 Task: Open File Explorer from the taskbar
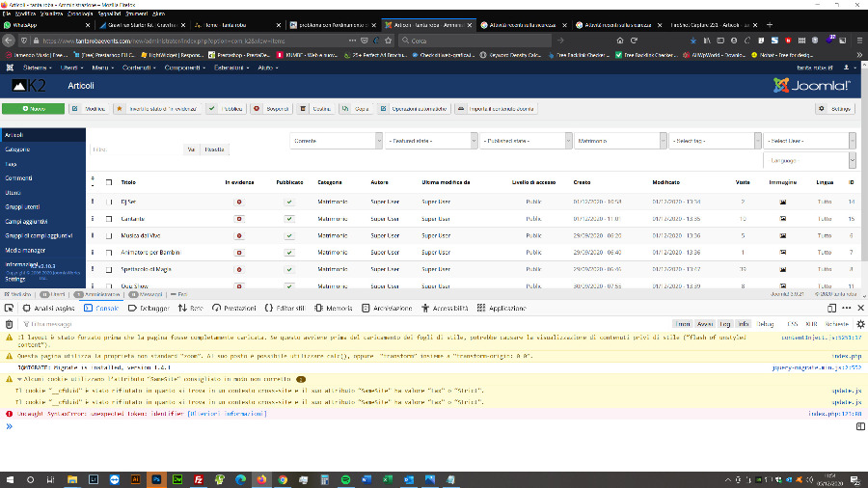(72, 479)
